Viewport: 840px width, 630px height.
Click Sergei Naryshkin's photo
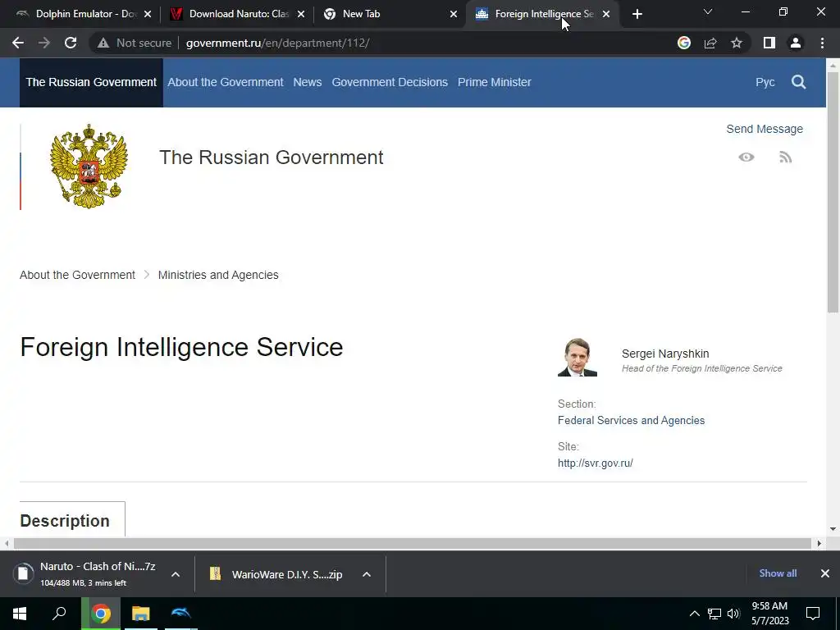(577, 358)
